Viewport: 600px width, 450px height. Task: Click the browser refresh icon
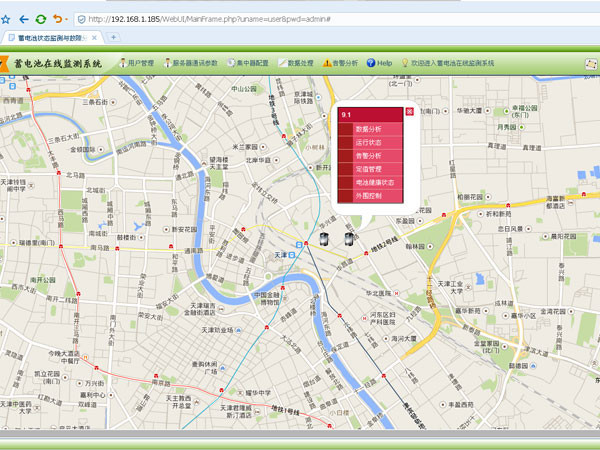point(40,18)
